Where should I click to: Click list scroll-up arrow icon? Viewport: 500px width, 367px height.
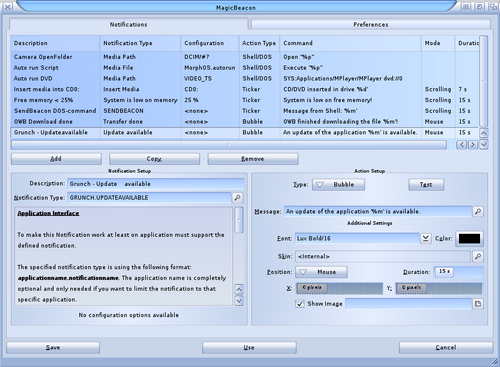coord(484,133)
